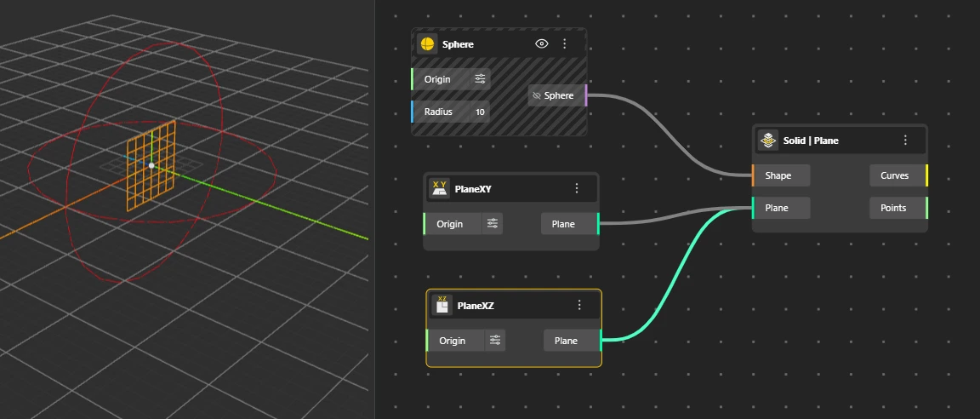This screenshot has width=980, height=419.
Task: Open the PlaneXZ Origin settings sliders icon
Action: [495, 341]
